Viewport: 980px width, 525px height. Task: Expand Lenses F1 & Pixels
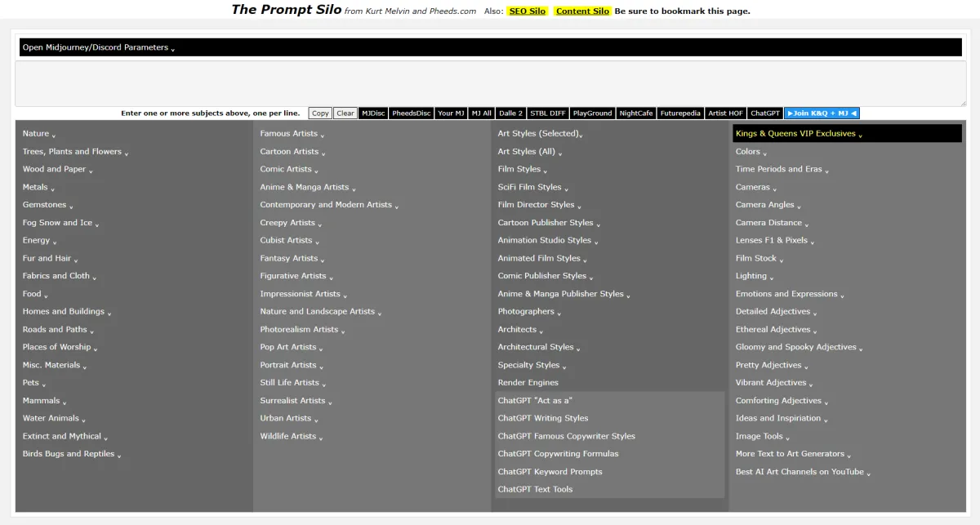pyautogui.click(x=775, y=241)
